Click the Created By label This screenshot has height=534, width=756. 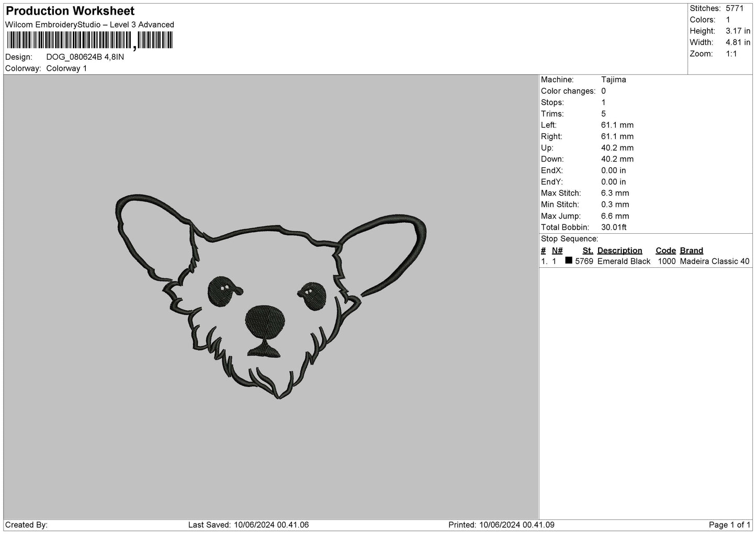pos(27,525)
